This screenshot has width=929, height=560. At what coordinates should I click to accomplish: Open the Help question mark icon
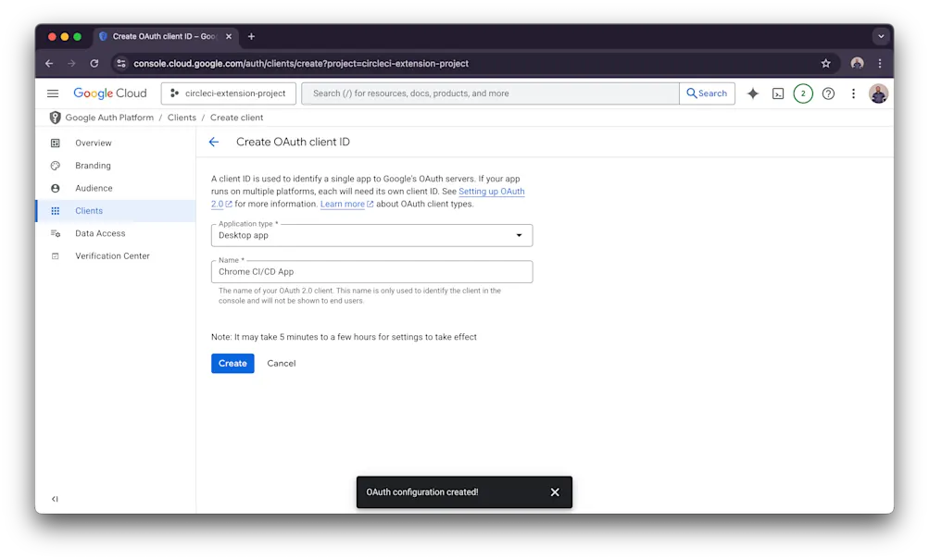coord(827,93)
